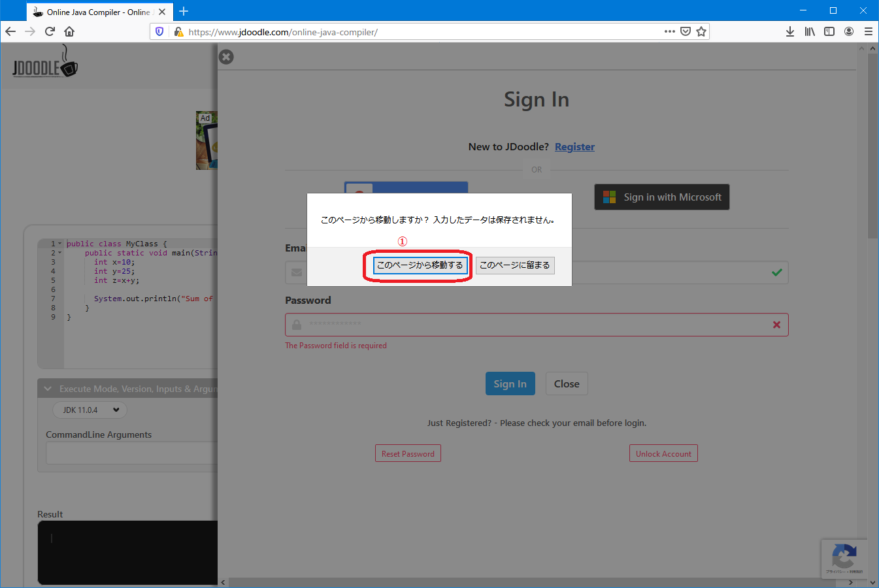Click the "Sign In" heading
879x588 pixels.
pos(537,99)
